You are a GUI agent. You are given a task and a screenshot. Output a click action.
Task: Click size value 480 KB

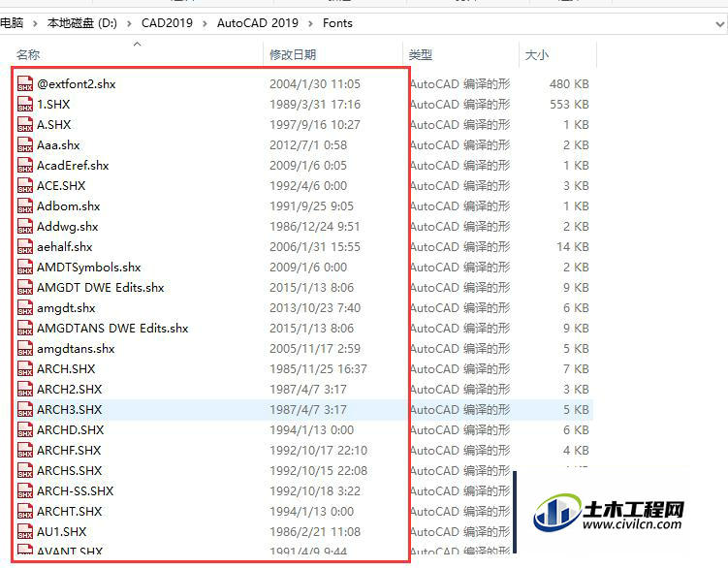coord(569,84)
